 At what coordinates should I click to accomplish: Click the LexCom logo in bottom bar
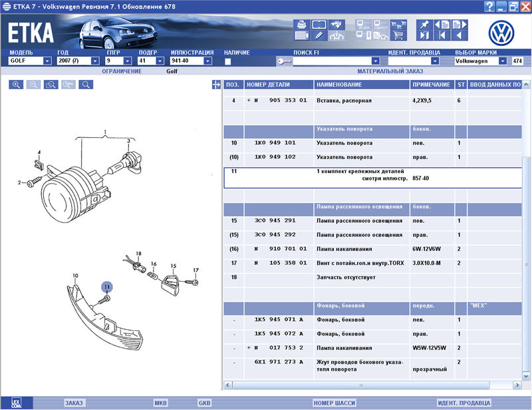[16, 403]
